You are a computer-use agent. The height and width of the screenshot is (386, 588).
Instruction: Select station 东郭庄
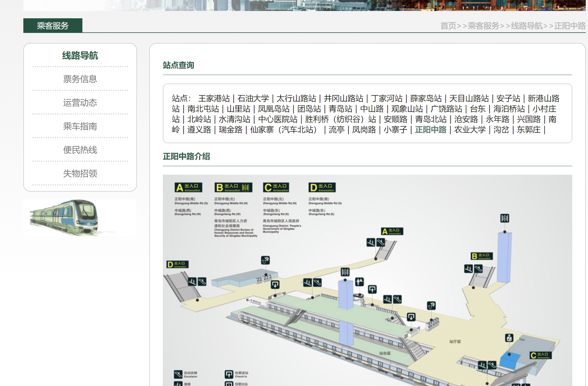click(x=529, y=130)
